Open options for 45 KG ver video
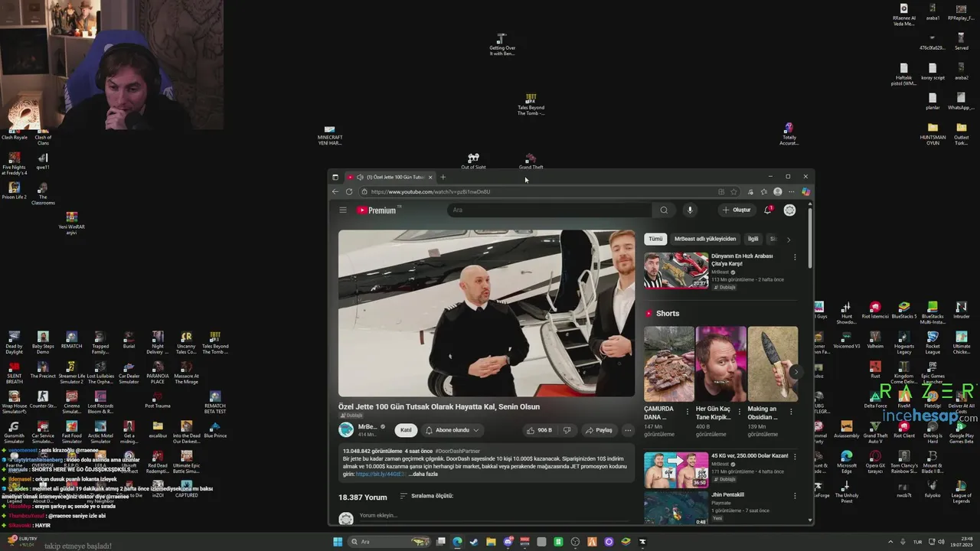The image size is (980, 551). (x=794, y=457)
